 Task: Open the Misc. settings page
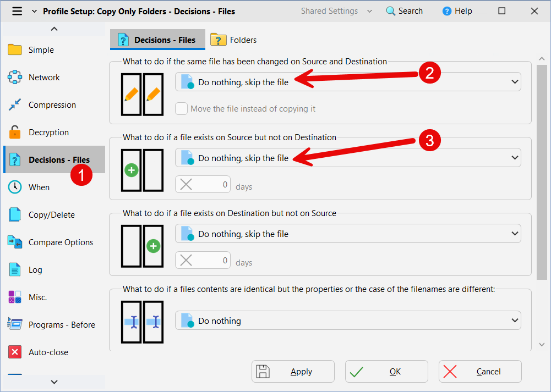(54, 297)
